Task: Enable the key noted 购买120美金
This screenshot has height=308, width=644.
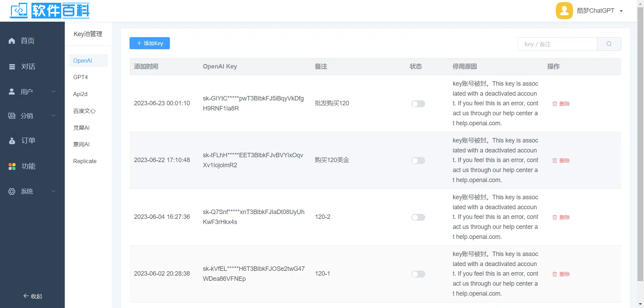Action: (x=418, y=160)
